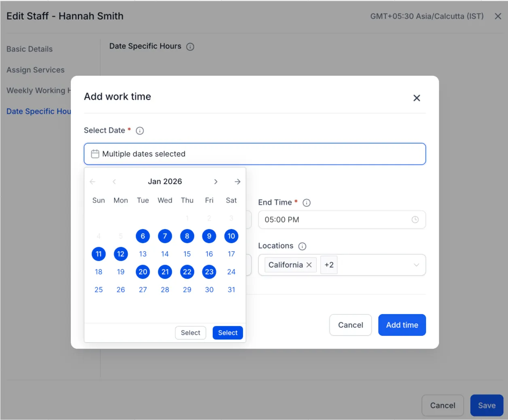The image size is (508, 420).
Task: Expand the Locations dropdown arrow
Action: click(x=416, y=265)
